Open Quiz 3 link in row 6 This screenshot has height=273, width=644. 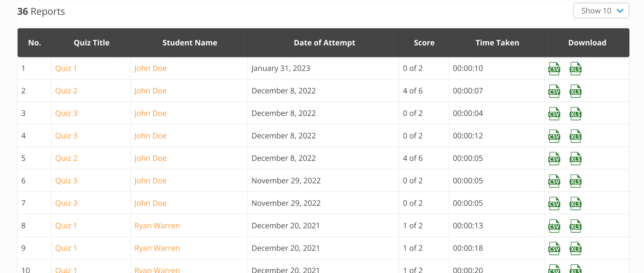click(x=66, y=181)
